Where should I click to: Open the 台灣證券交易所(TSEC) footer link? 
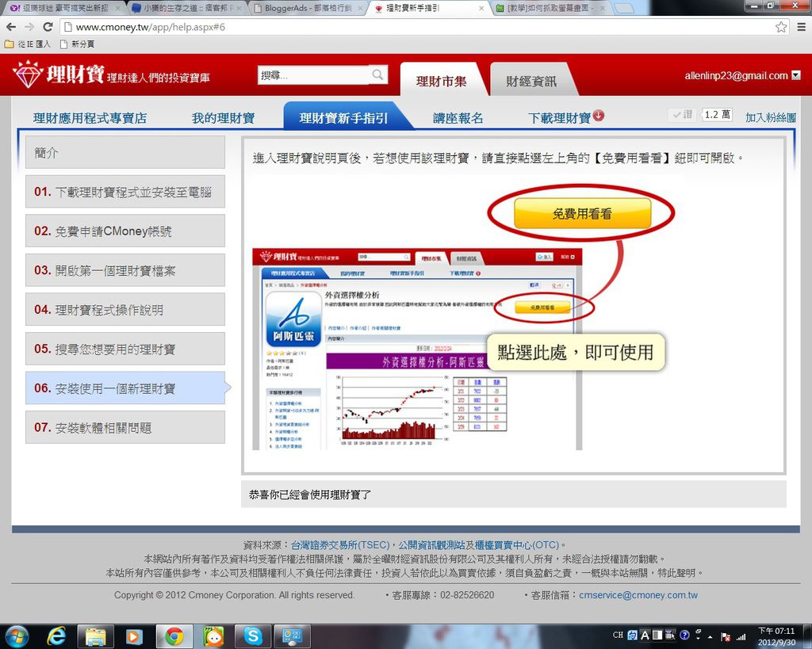pos(340,545)
